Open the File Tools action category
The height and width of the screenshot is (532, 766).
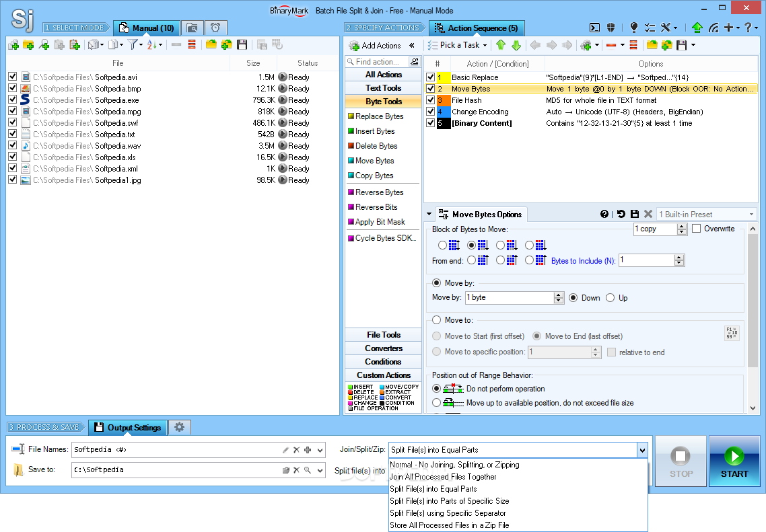[384, 335]
